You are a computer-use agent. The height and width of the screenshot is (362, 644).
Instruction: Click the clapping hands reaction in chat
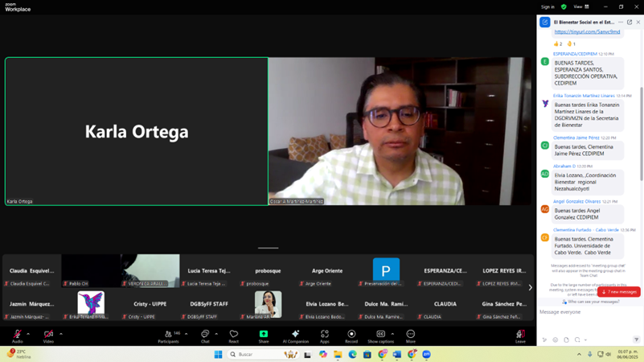[572, 43]
